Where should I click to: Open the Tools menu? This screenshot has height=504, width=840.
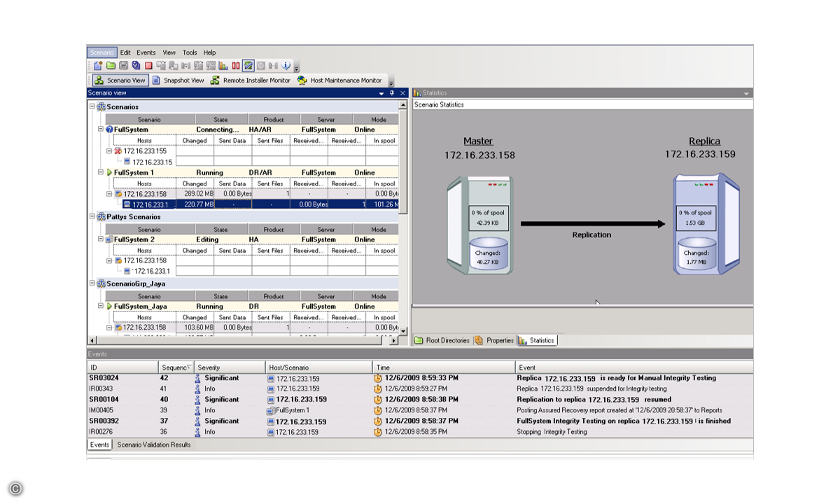pos(190,52)
